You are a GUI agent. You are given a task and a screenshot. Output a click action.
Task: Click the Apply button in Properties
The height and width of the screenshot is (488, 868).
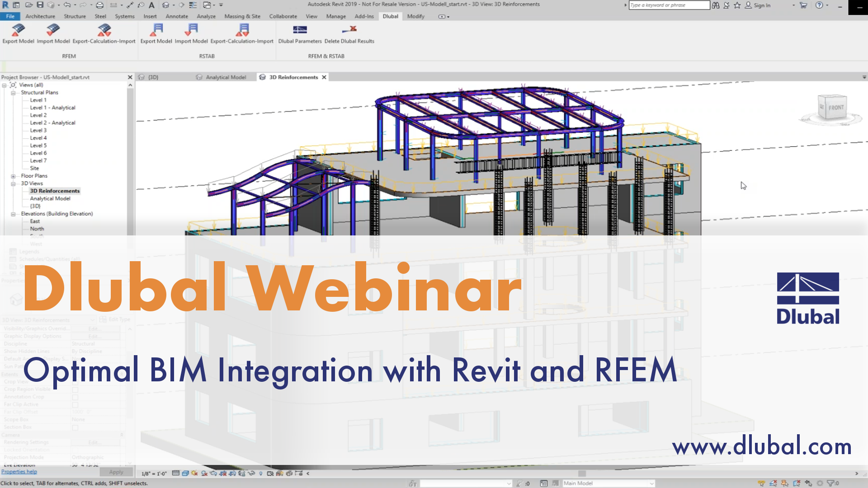[x=116, y=472]
